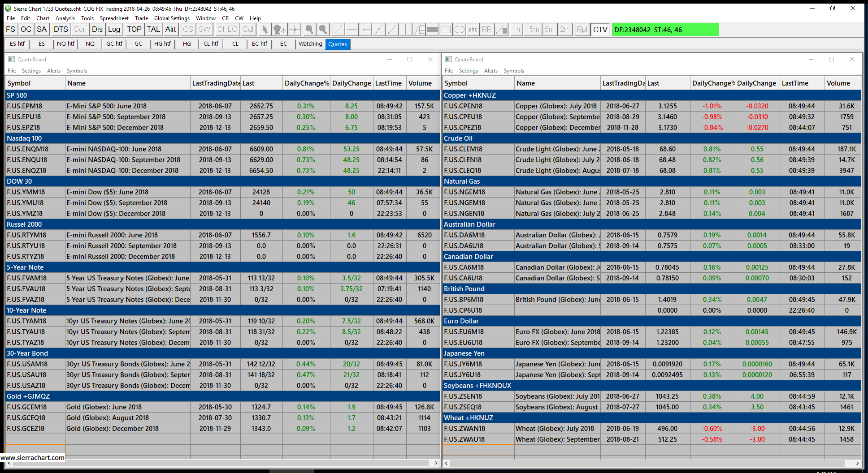Choose the abc text drawing tool
This screenshot has height=473, width=868.
(x=473, y=30)
